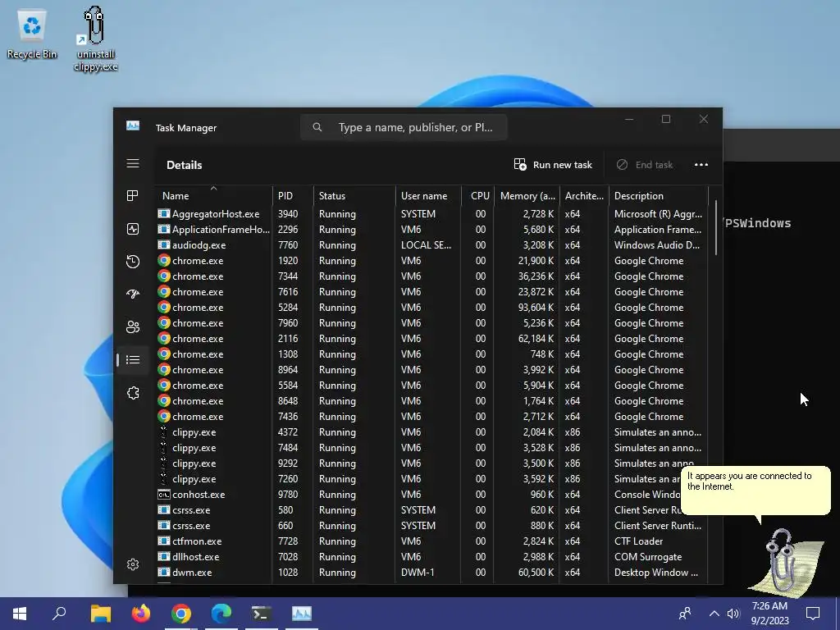840x630 pixels.
Task: Open the notification center icon
Action: [x=813, y=614]
